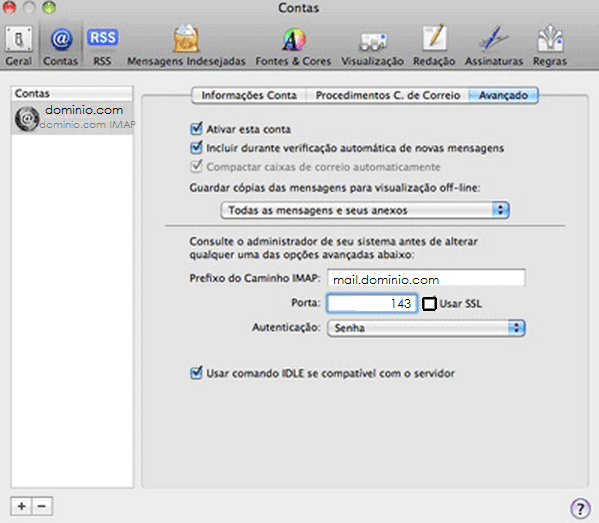
Task: Toggle Incluir durante verificação automática checkbox
Action: 196,147
